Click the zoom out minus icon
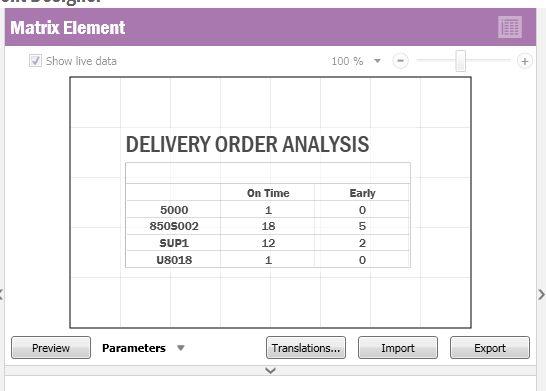Screen dimensions: 546x391 tap(400, 61)
